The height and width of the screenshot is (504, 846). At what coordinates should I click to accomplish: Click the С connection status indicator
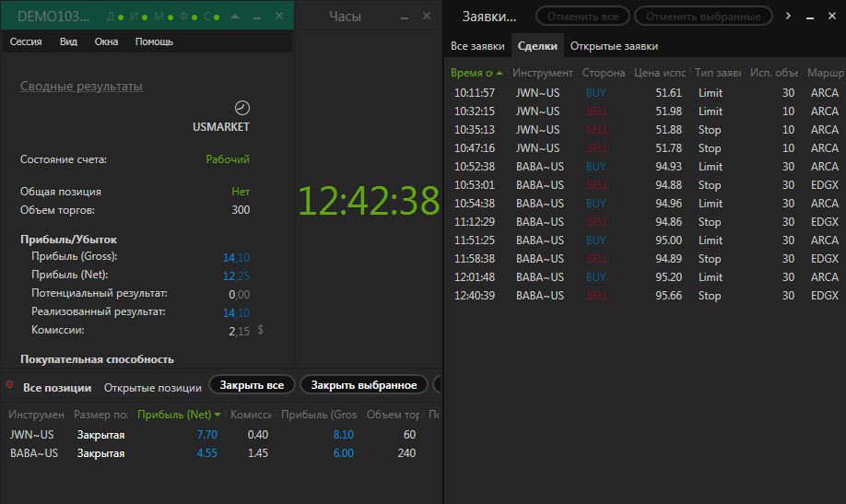point(212,17)
